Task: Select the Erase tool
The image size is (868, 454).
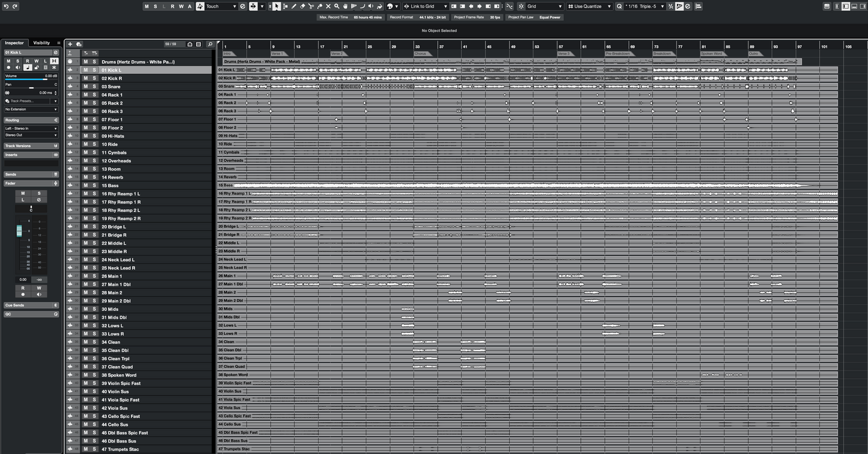Action: click(302, 6)
